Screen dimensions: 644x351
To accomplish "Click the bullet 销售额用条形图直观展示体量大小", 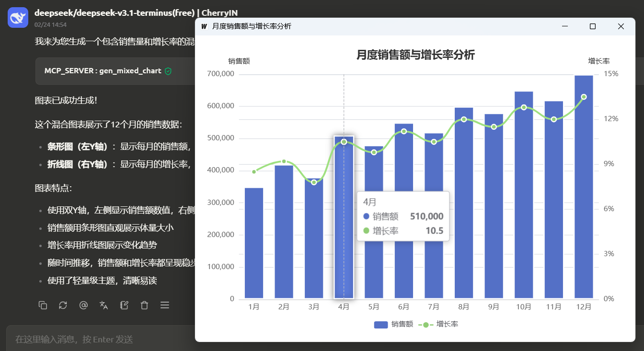I will [110, 228].
